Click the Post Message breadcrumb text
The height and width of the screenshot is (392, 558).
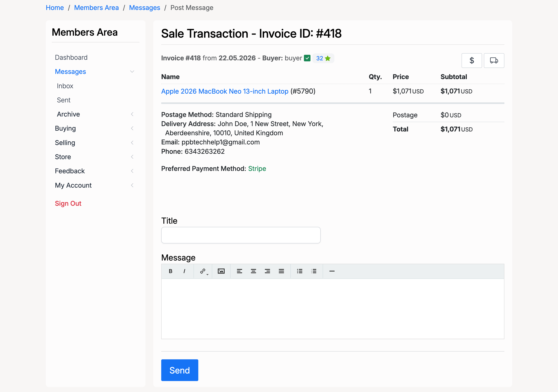(192, 8)
